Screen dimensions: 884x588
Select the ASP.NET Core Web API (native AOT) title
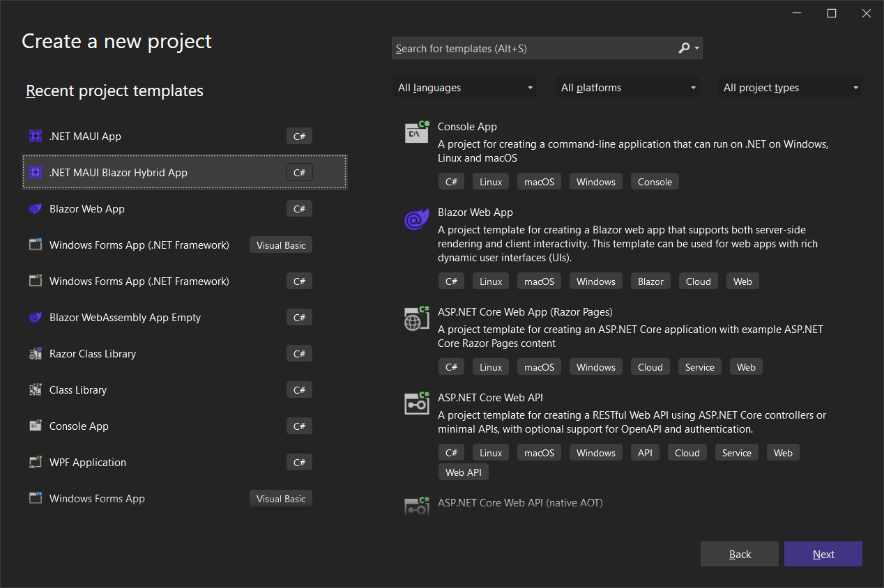pyautogui.click(x=520, y=502)
